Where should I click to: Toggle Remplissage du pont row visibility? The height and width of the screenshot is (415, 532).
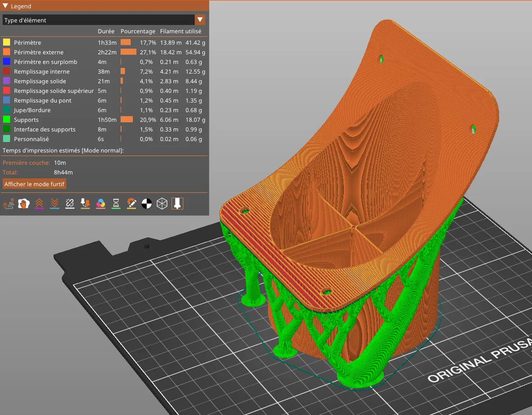pyautogui.click(x=104, y=100)
